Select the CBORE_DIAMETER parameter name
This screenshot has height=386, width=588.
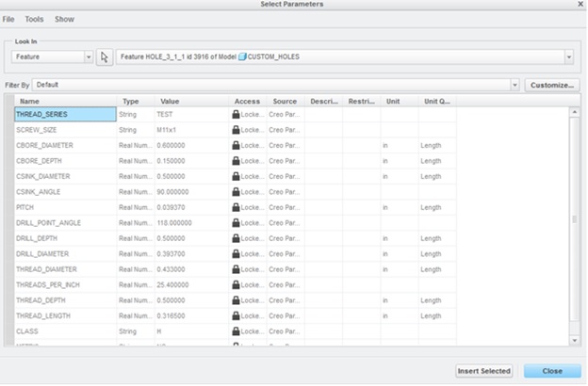44,145
